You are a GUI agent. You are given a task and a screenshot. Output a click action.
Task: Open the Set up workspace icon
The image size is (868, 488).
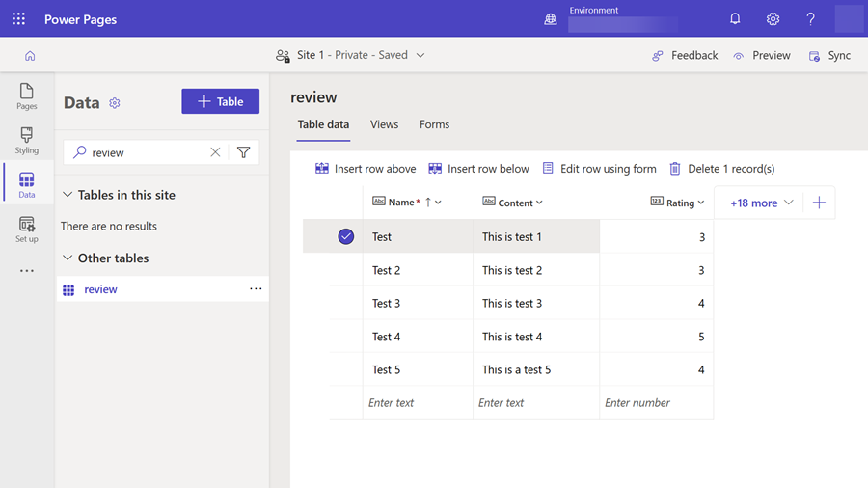27,230
